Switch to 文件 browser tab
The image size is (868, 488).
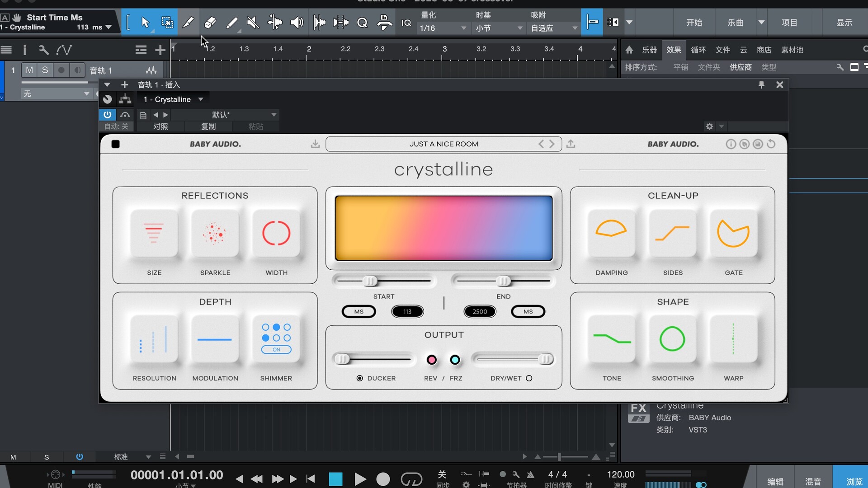tap(723, 50)
